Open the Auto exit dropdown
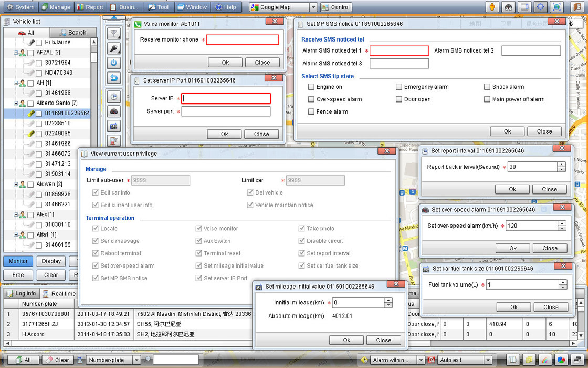The width and height of the screenshot is (588, 368). 488,360
